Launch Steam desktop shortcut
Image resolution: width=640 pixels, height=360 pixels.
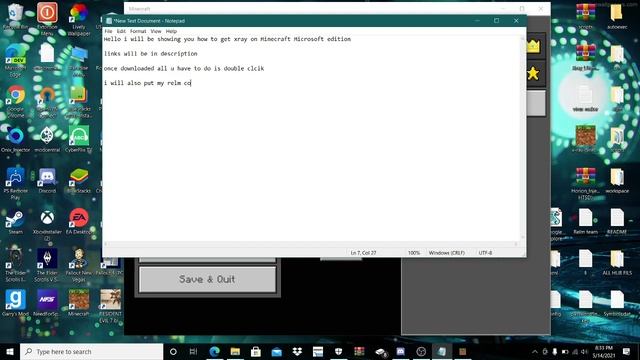point(16,222)
